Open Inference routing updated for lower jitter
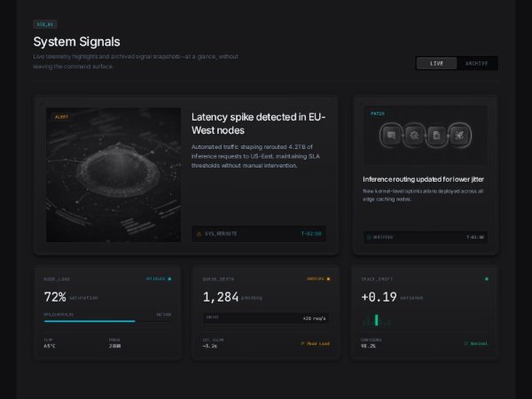The height and width of the screenshot is (399, 532). tap(423, 179)
